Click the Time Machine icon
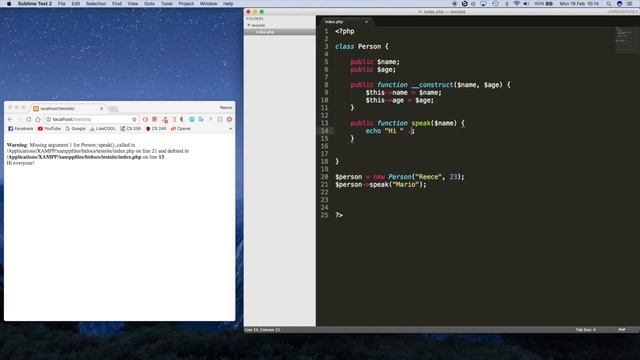 pyautogui.click(x=495, y=4)
